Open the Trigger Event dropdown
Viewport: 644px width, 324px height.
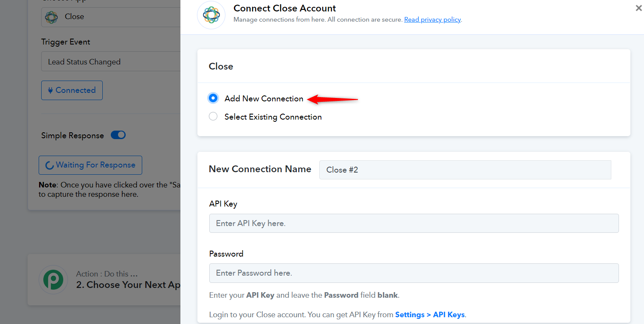pos(111,61)
